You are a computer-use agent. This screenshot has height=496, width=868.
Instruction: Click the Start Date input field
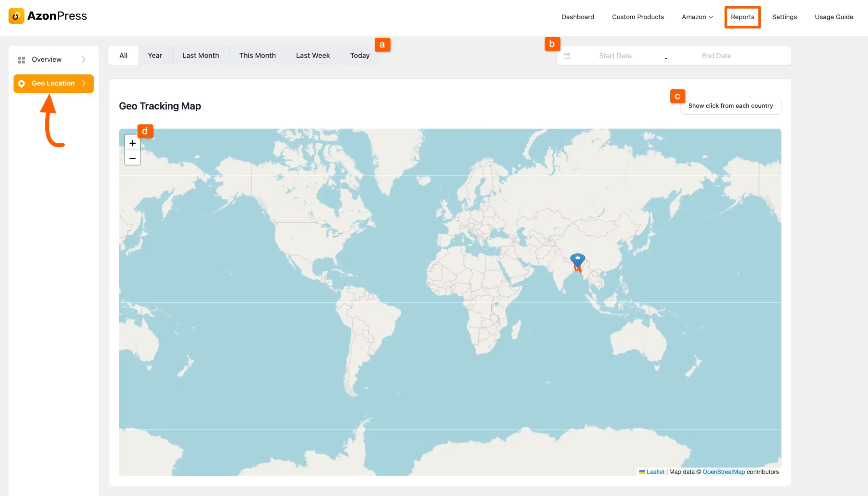615,56
